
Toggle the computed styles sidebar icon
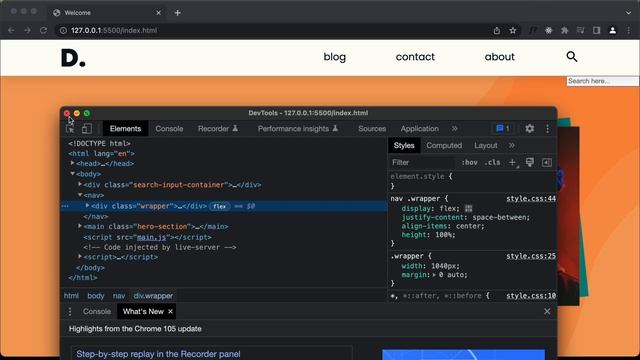[x=547, y=162]
